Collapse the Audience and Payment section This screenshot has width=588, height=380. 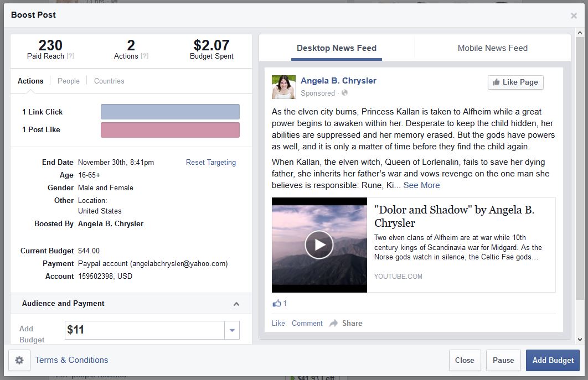tap(236, 304)
